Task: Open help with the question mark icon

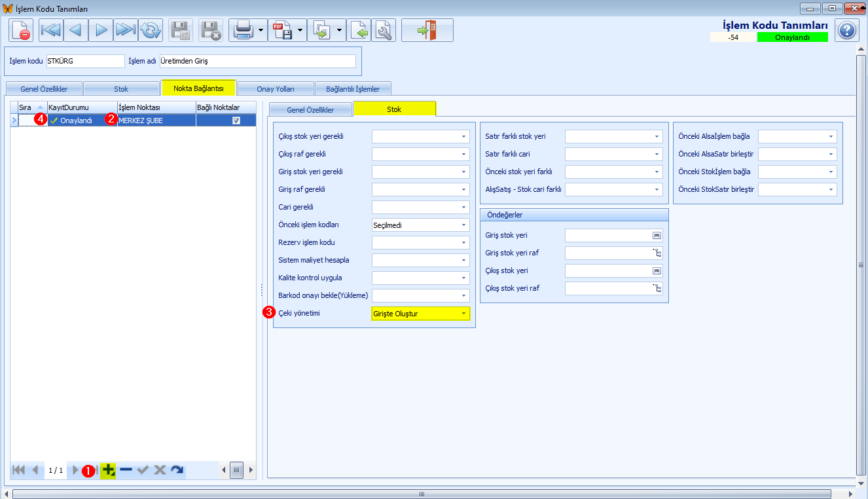Action: 846,30
